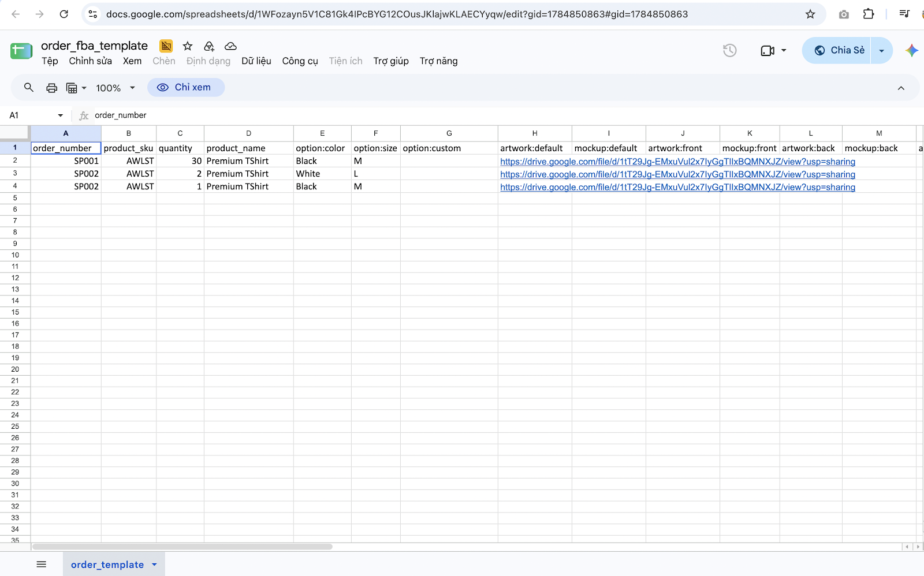
Task: Open the order_template sheet tab menu arrow
Action: coord(155,564)
